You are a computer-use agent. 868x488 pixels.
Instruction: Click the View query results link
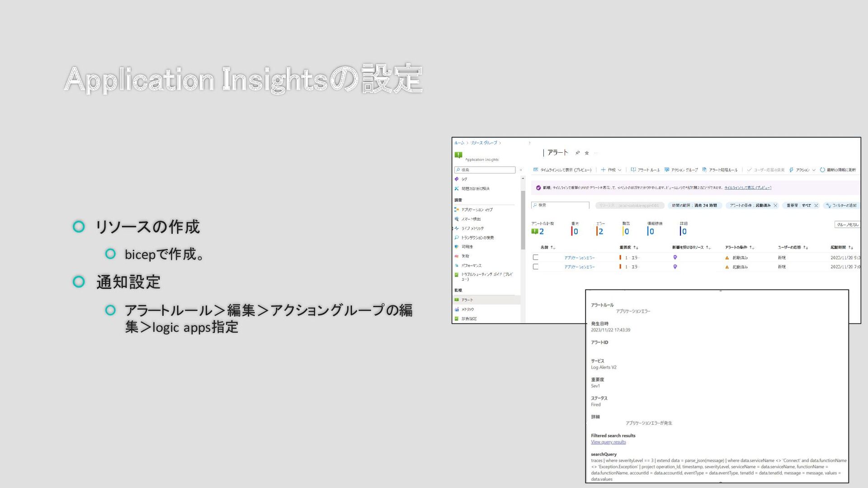point(608,442)
